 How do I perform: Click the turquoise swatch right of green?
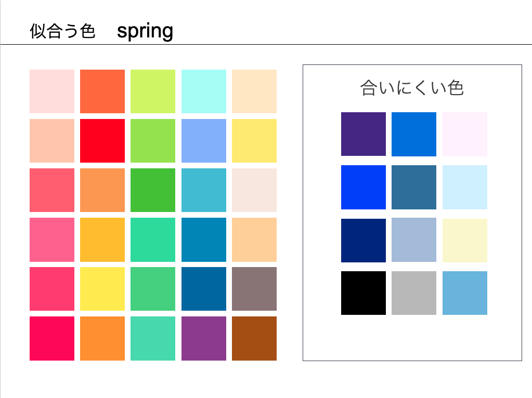204,190
